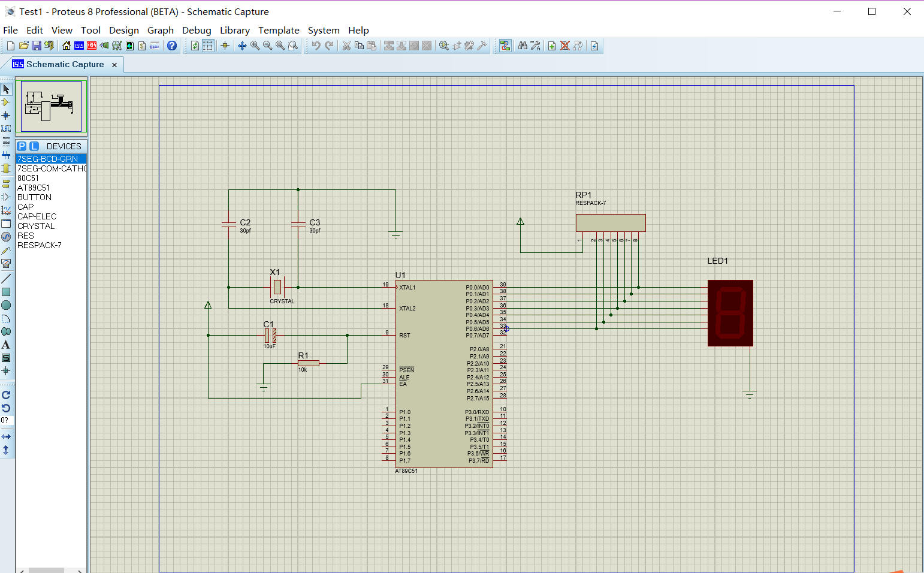The height and width of the screenshot is (573, 924).
Task: Select 7SEG-COM-CATHODE in devices list
Action: point(52,168)
